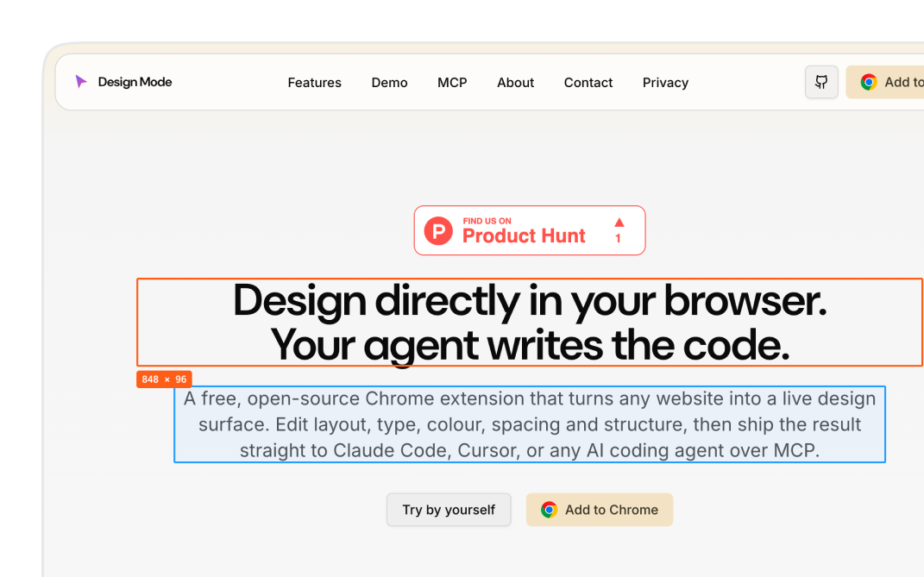Click 'Product Hunt' wordmark in the badge
Screen dimensions: 924x577
coord(524,235)
